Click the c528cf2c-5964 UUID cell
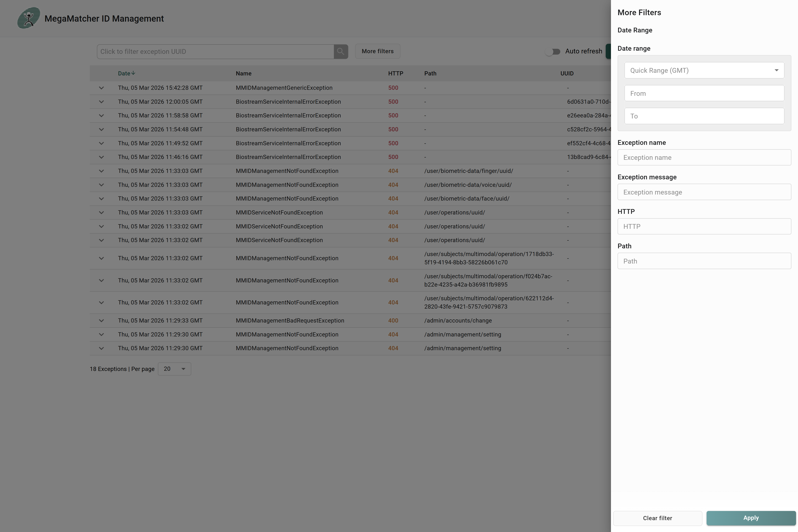Image resolution: width=798 pixels, height=532 pixels. [x=589, y=130]
